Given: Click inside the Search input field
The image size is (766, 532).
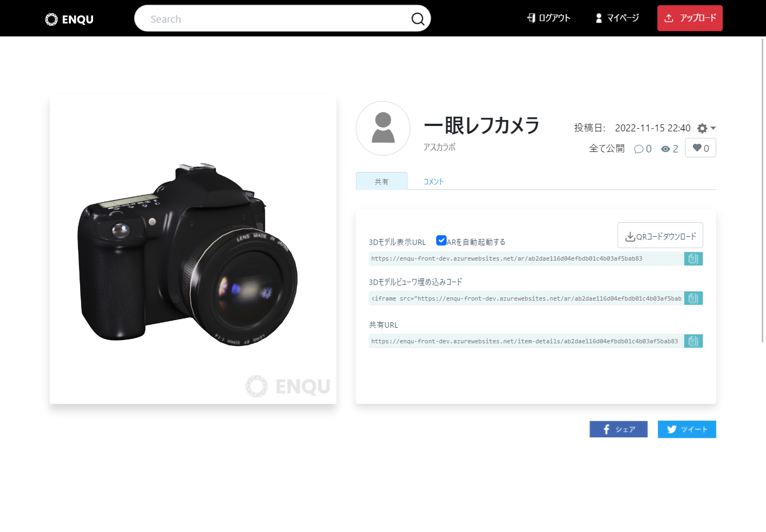Looking at the screenshot, I should 243,18.
